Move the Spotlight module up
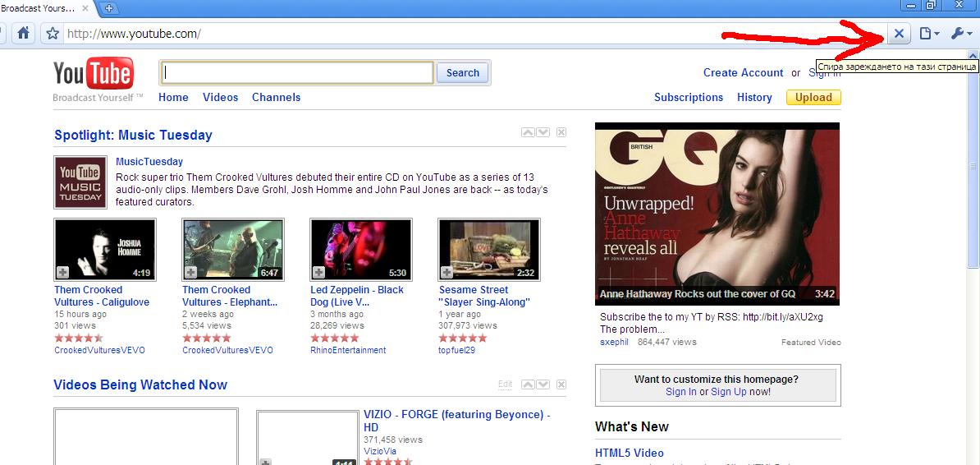Image resolution: width=980 pixels, height=465 pixels. point(527,132)
